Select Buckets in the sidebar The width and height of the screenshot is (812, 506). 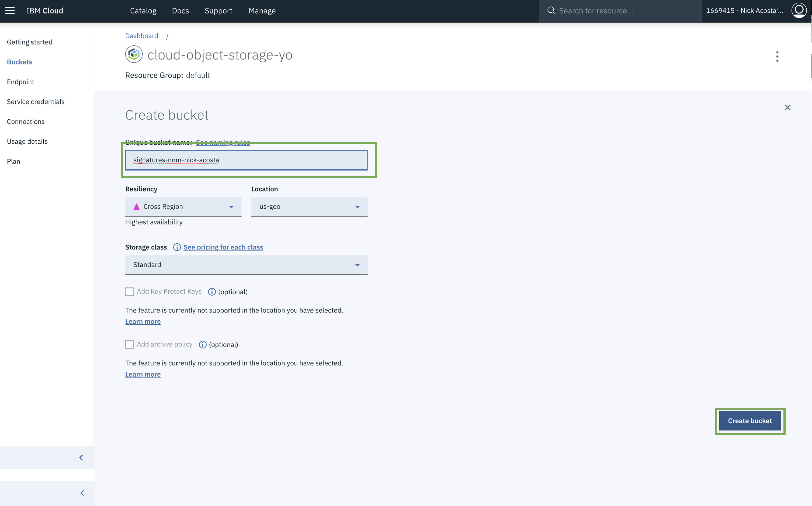19,62
